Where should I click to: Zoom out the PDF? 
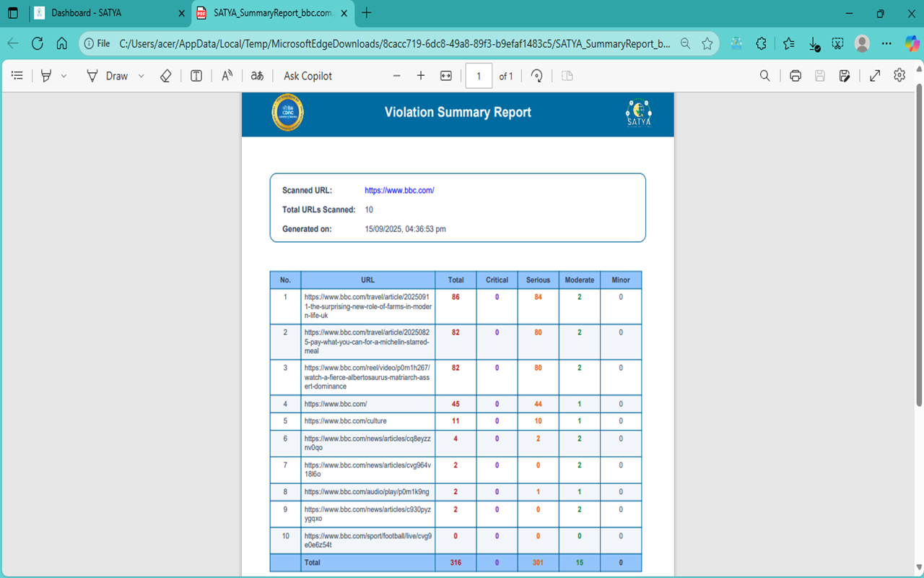pos(396,76)
